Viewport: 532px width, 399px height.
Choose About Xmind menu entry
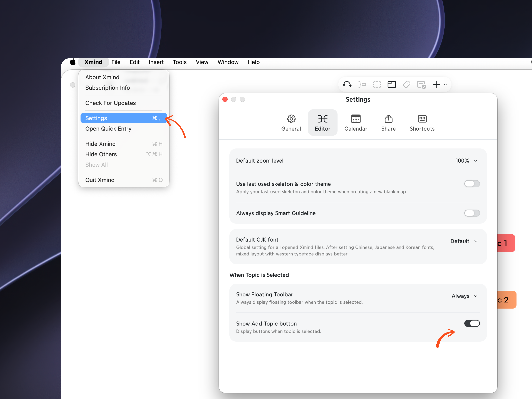pos(124,77)
